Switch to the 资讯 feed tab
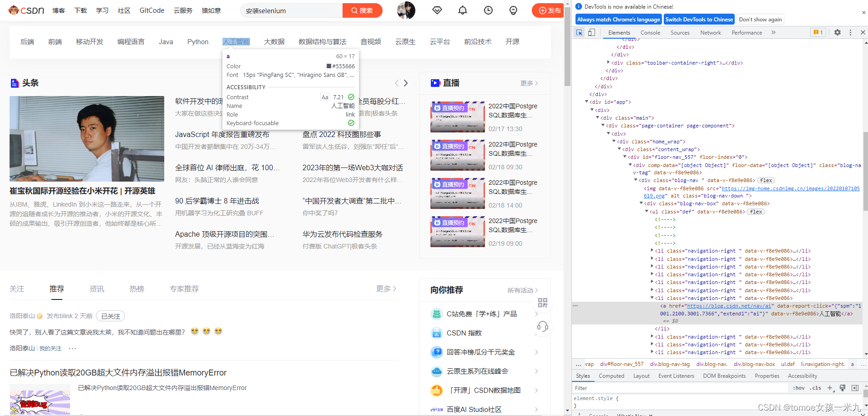868x416 pixels. [x=97, y=289]
